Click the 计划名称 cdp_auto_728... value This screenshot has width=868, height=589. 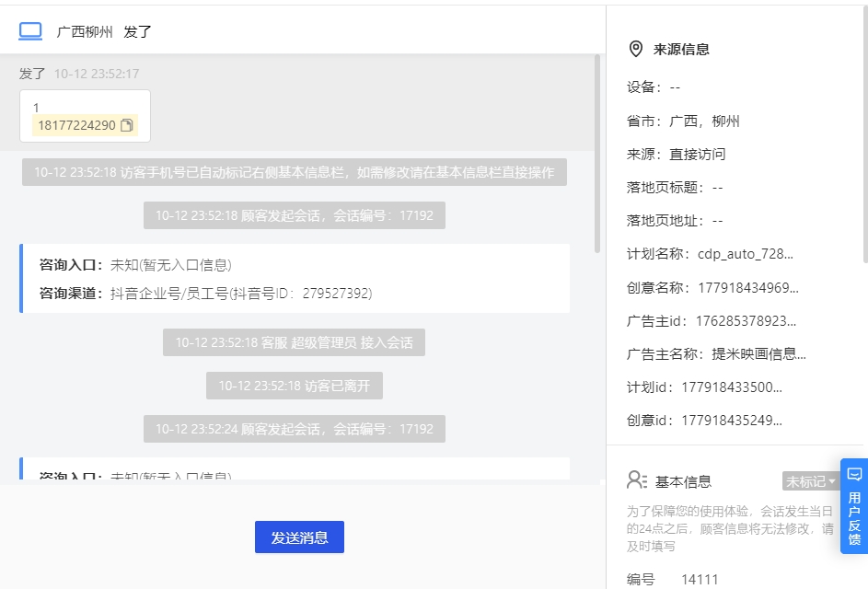click(745, 254)
